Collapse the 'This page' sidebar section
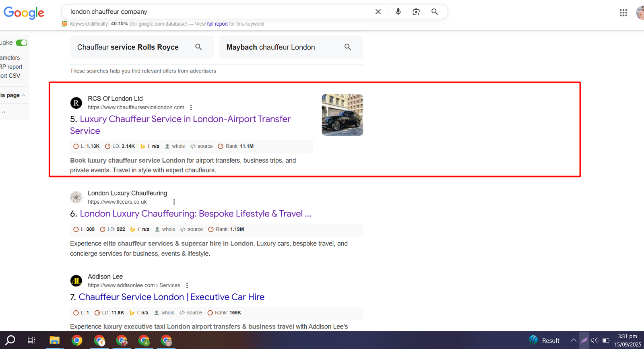 (23, 95)
